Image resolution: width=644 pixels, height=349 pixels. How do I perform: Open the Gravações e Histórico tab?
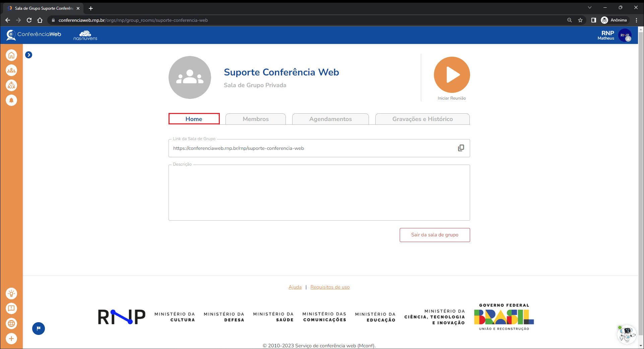click(x=422, y=119)
